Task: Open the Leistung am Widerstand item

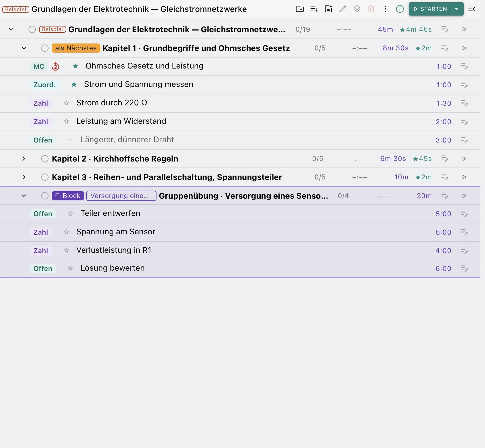Action: [x=121, y=121]
